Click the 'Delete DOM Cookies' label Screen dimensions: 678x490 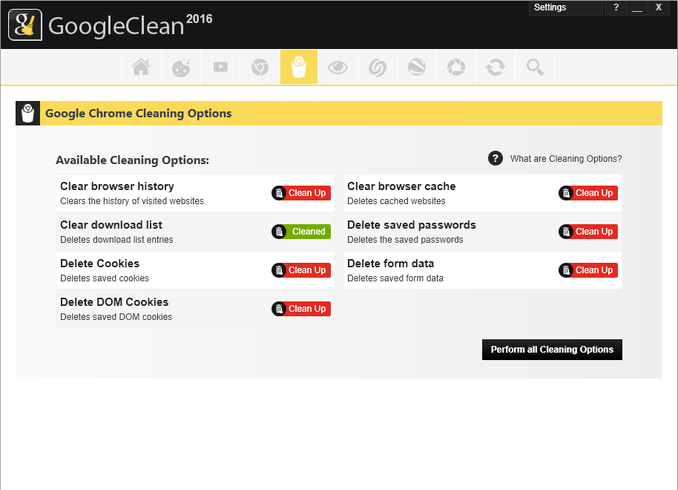(x=114, y=302)
